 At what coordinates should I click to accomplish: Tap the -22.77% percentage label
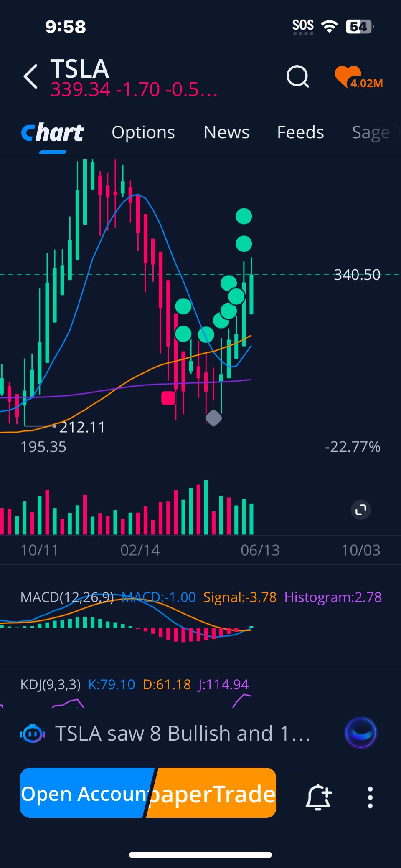click(x=353, y=447)
